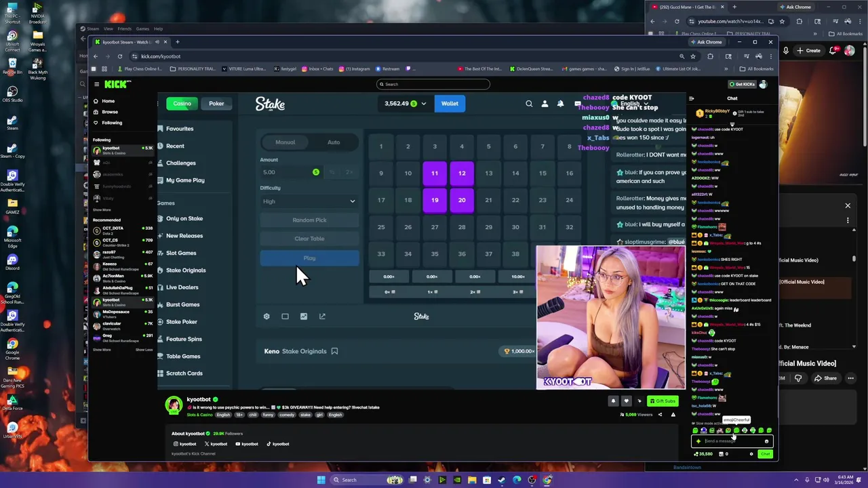Image resolution: width=868 pixels, height=488 pixels.
Task: Click Random Pick button
Action: (309, 220)
